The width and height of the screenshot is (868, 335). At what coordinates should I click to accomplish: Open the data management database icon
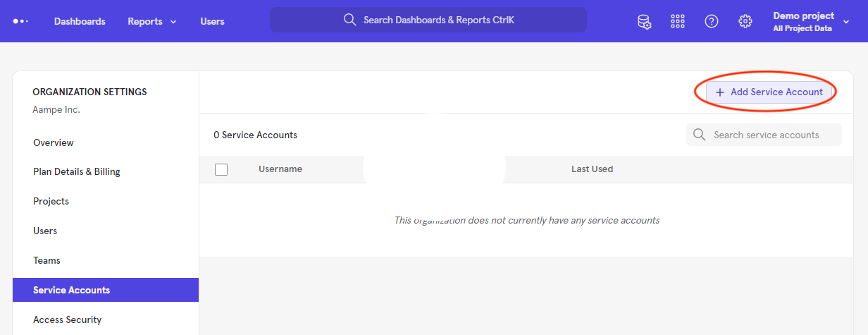pyautogui.click(x=644, y=21)
